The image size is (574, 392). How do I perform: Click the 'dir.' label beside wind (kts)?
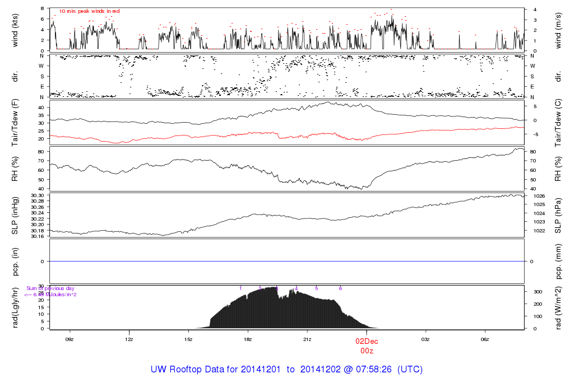coord(15,77)
